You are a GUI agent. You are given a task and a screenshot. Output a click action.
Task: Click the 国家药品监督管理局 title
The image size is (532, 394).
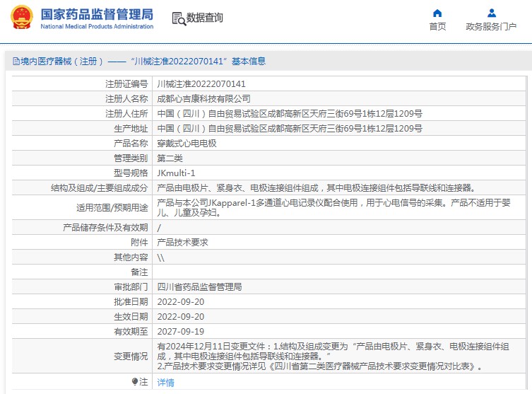pos(97,14)
